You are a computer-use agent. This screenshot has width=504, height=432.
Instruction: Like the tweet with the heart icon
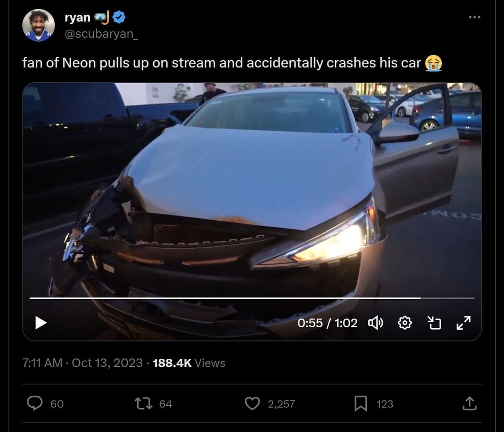click(252, 403)
